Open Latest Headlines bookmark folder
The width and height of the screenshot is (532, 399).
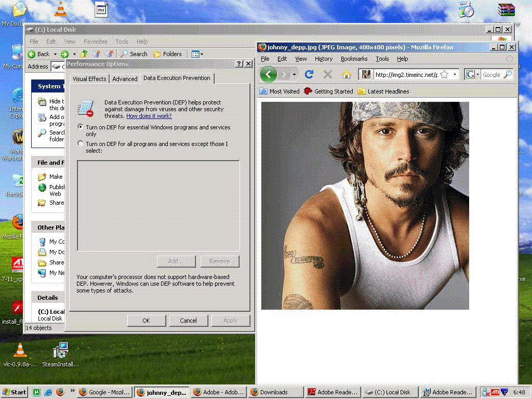(383, 91)
